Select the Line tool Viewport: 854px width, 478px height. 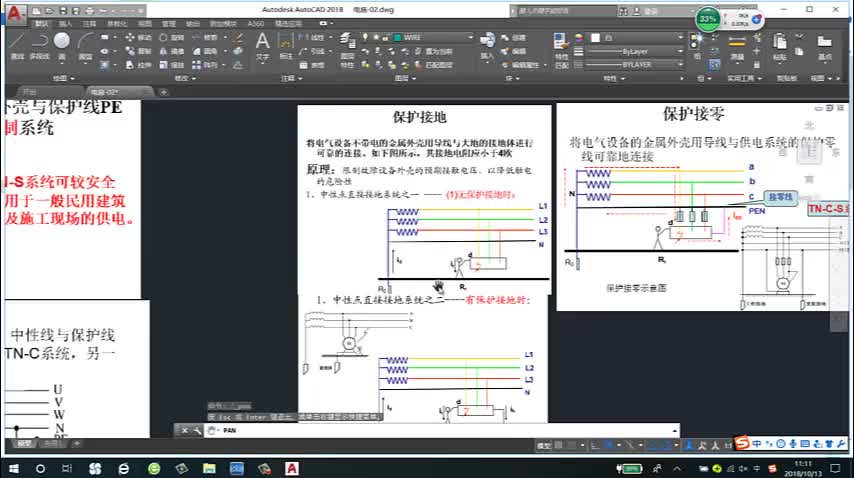click(x=17, y=45)
